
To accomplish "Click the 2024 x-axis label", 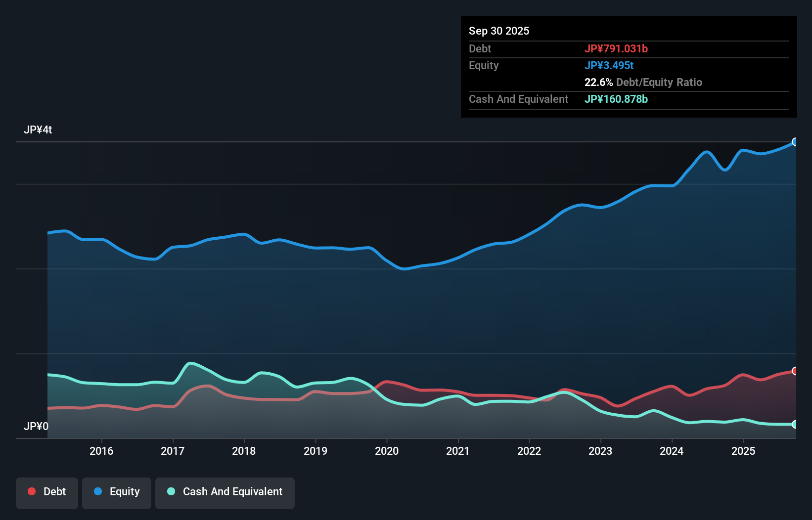I will 672,451.
